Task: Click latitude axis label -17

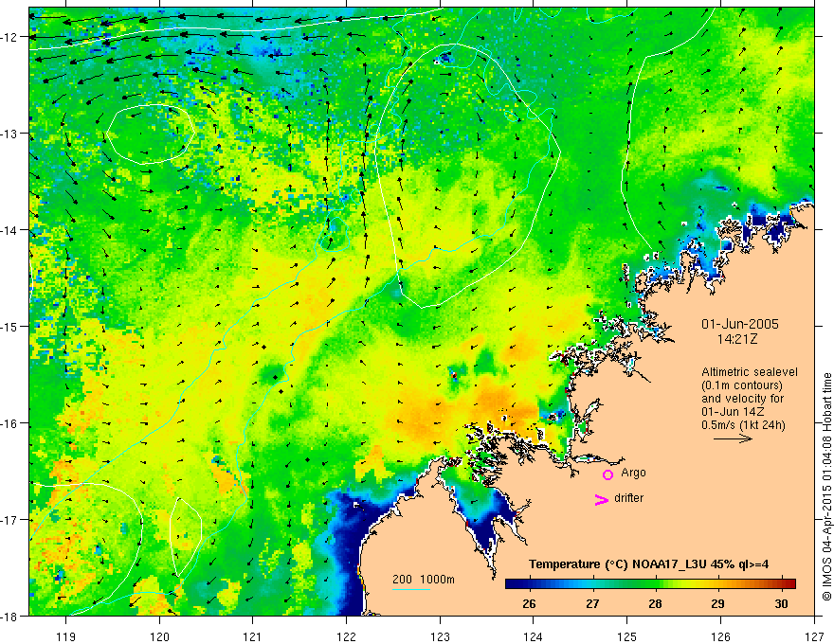Action: click(9, 520)
